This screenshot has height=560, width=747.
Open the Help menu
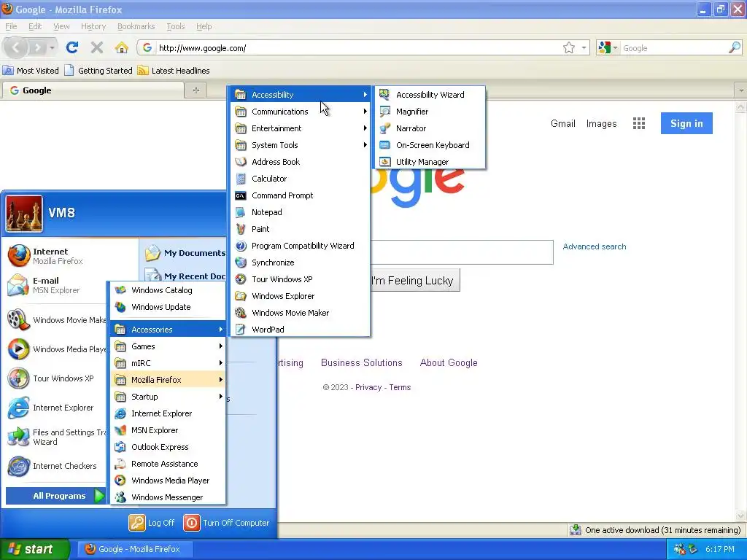click(x=204, y=26)
